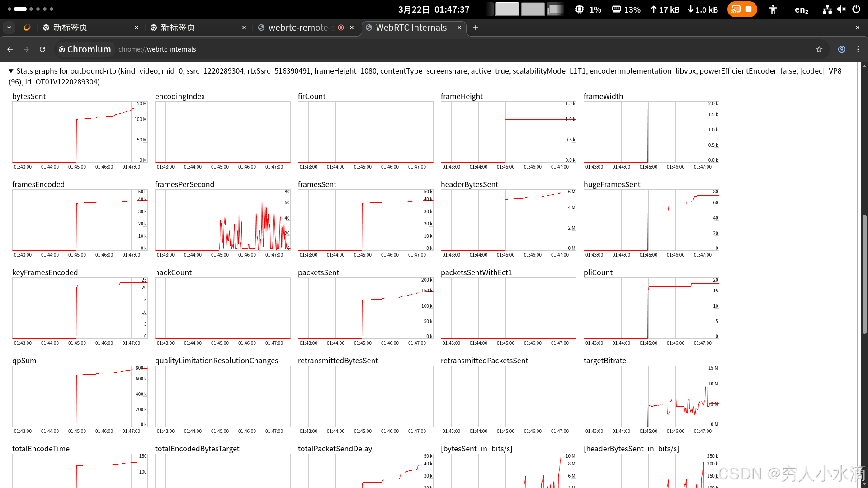
Task: Open the accessibility menu in top bar
Action: [x=773, y=9]
